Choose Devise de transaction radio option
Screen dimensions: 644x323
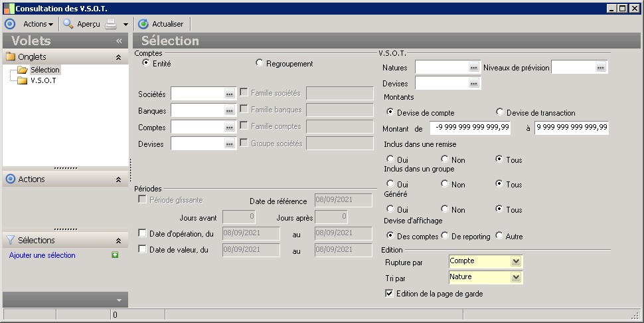(x=499, y=112)
